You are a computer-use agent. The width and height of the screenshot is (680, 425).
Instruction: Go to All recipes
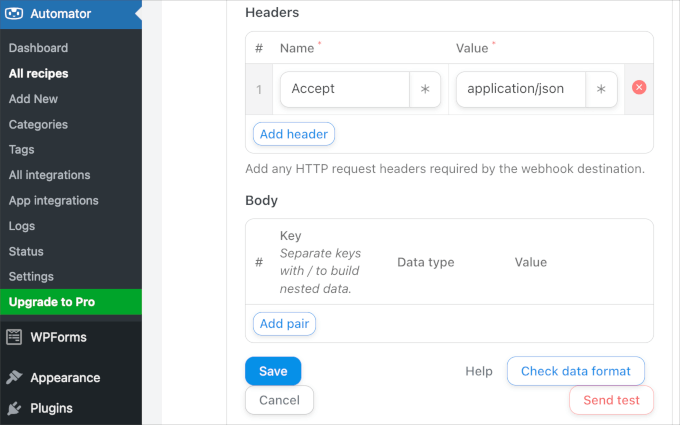pos(39,73)
